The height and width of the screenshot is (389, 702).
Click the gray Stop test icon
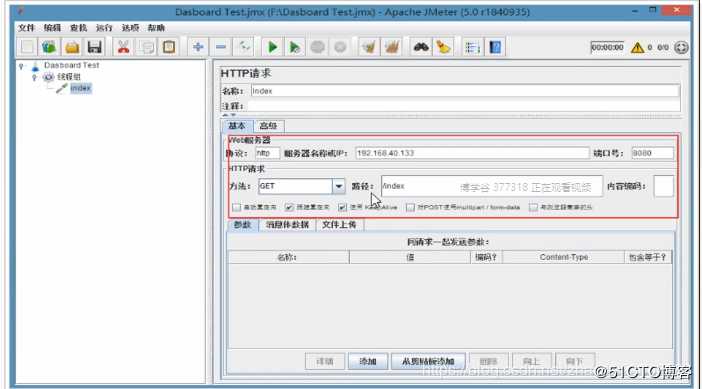317,47
